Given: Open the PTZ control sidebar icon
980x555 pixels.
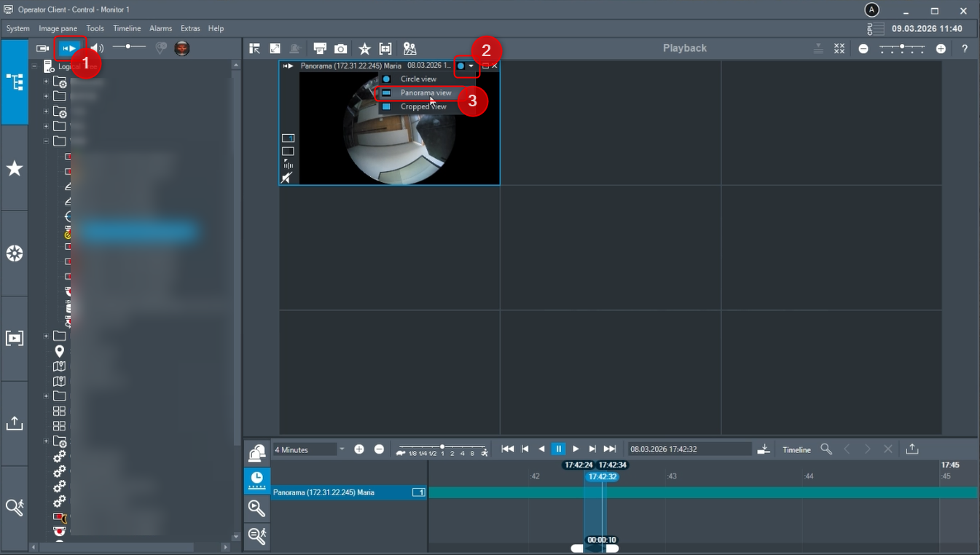Looking at the screenshot, I should [x=15, y=253].
